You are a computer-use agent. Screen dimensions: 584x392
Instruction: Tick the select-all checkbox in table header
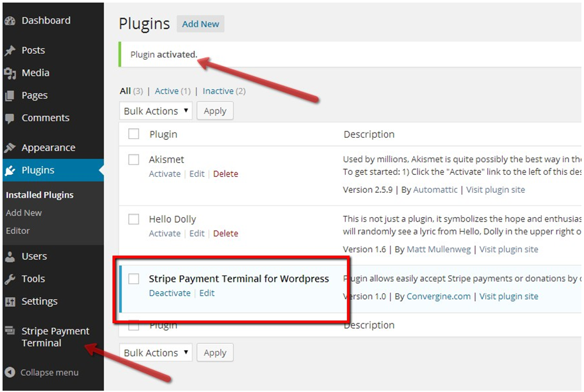click(x=134, y=134)
